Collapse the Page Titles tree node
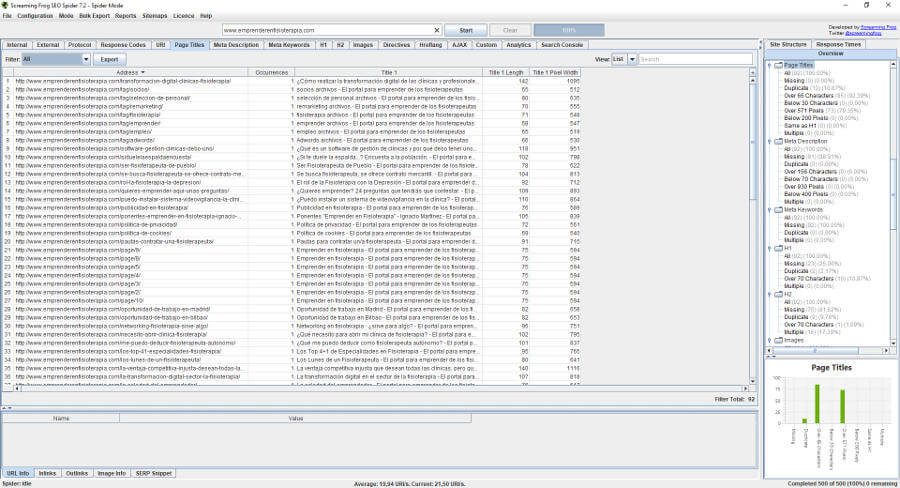This screenshot has width=900, height=488. [770, 65]
